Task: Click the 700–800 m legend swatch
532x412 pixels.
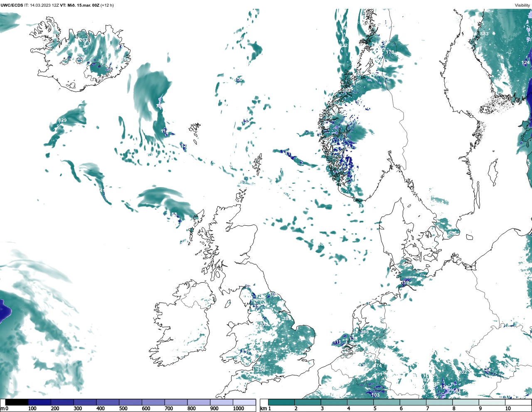Action: coord(176,402)
